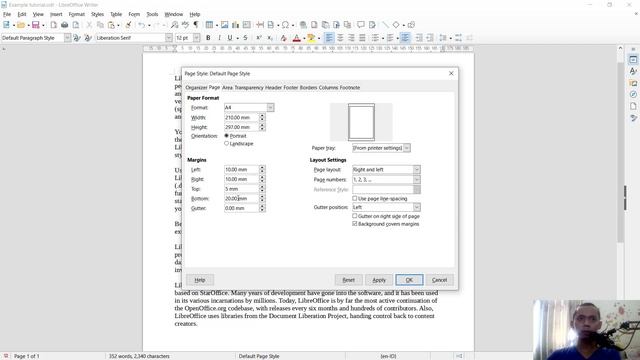Click the Insert Image icon
640x360 pixels.
(x=224, y=25)
